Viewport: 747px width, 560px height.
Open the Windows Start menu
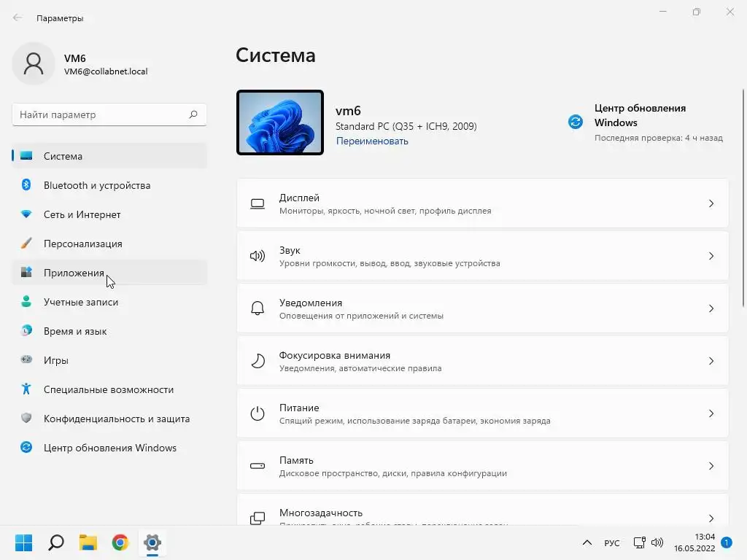[23, 542]
